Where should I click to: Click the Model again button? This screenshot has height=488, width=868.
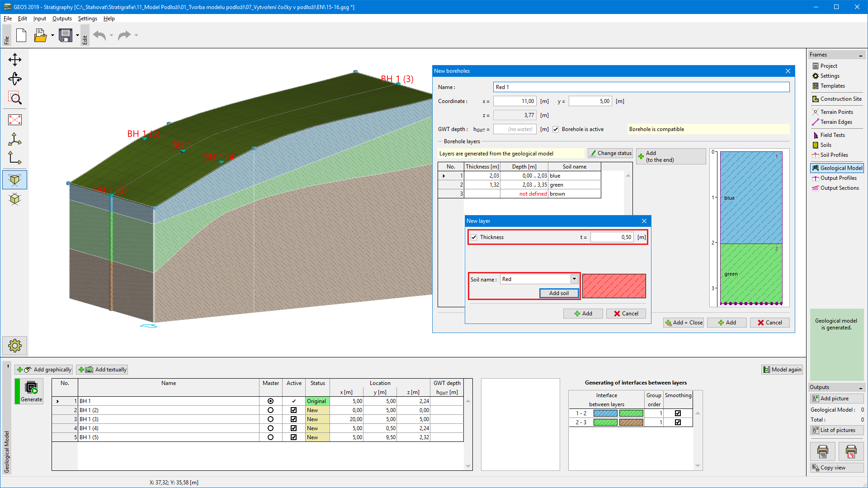[x=782, y=370]
